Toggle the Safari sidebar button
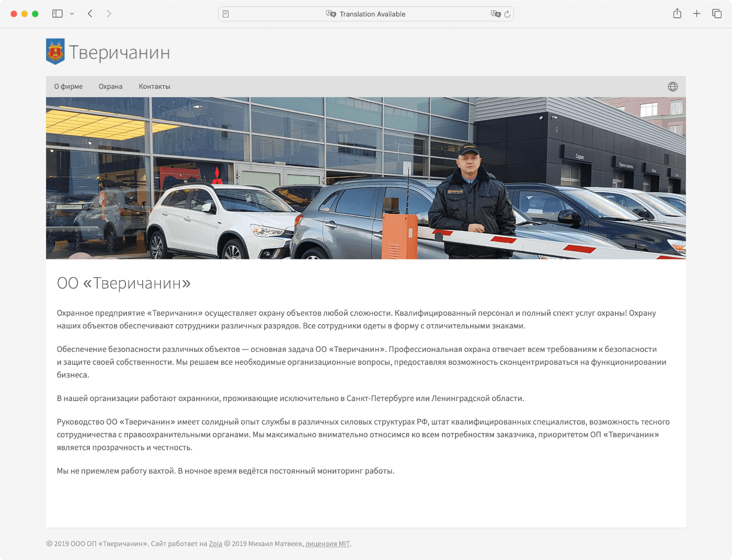Image resolution: width=732 pixels, height=560 pixels. click(x=58, y=14)
